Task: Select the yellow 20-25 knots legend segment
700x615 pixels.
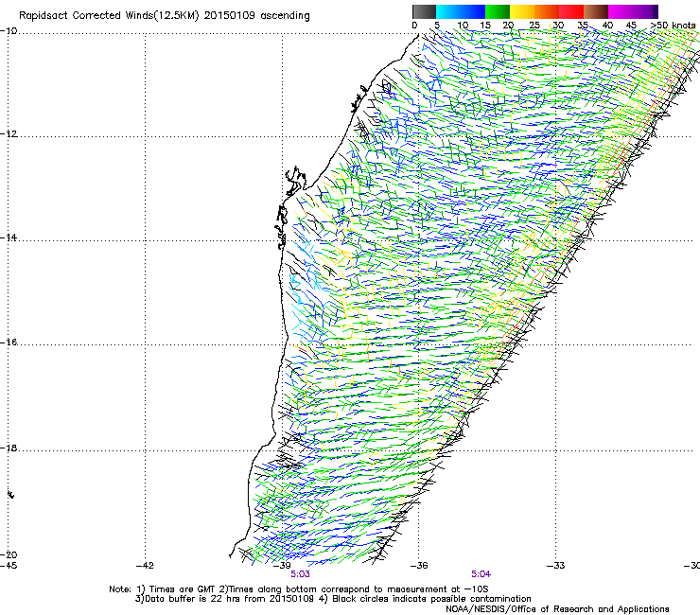Action: (x=522, y=11)
